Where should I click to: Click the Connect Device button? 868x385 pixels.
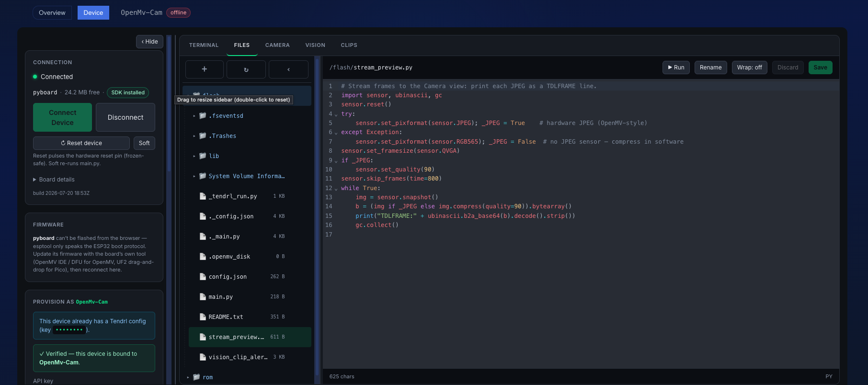(62, 117)
